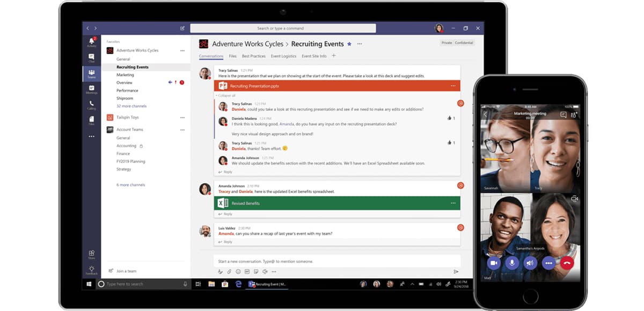Open the Windows Start menu
The width and height of the screenshot is (644, 311).
click(89, 284)
